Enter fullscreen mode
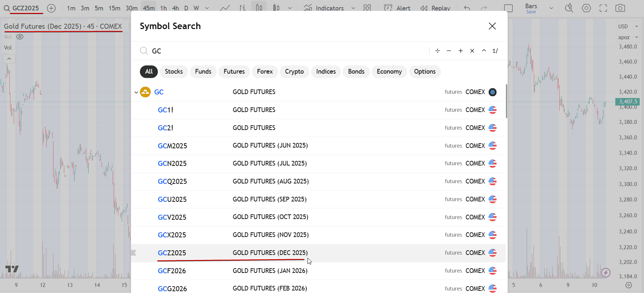644x293 pixels. pos(603,8)
